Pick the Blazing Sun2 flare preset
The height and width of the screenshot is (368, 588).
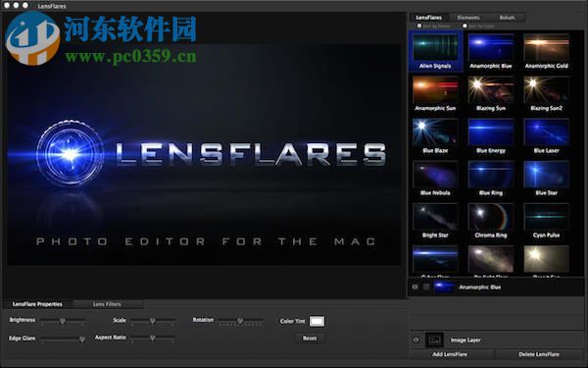(x=547, y=94)
